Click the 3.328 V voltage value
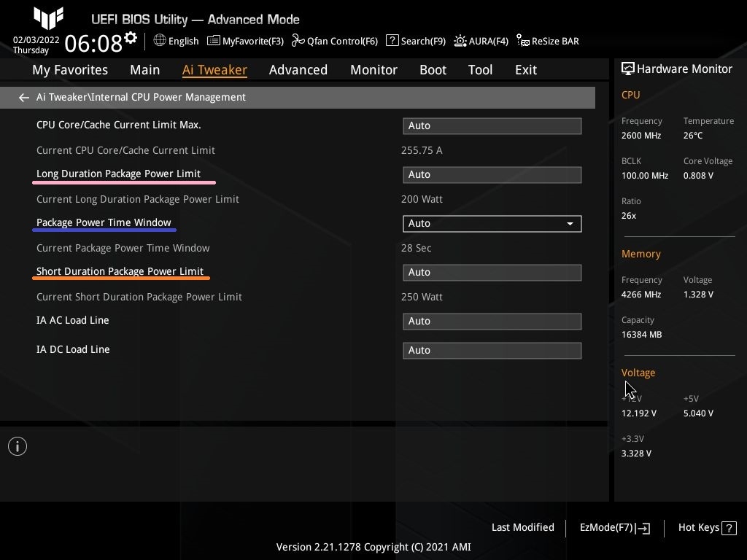Viewport: 747px width, 560px height. (x=636, y=454)
